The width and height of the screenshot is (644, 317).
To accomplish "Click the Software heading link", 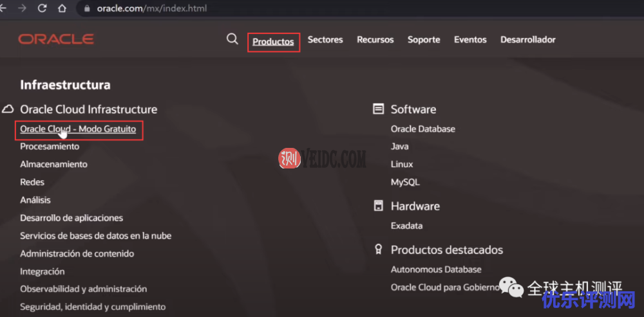I will coord(413,109).
